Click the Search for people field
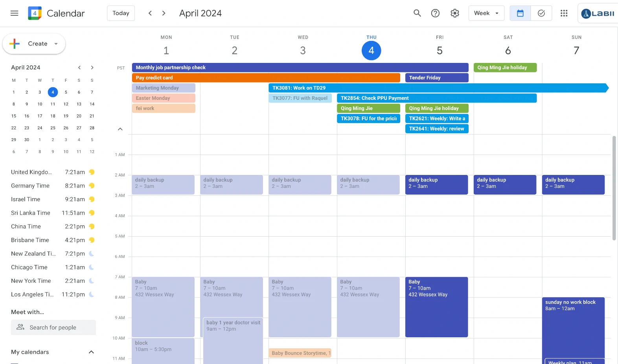 pyautogui.click(x=53, y=327)
